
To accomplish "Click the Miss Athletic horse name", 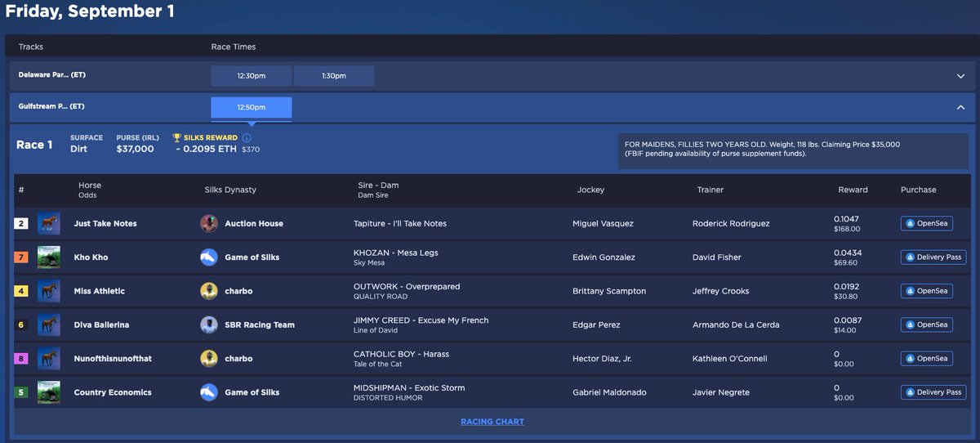I will coord(100,291).
